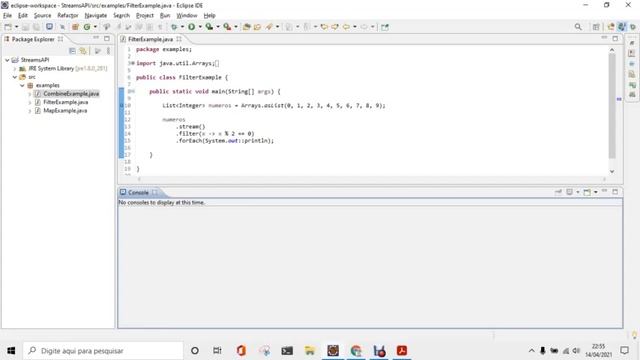Open the Project menu
This screenshot has width=640, height=360.
[x=145, y=16]
